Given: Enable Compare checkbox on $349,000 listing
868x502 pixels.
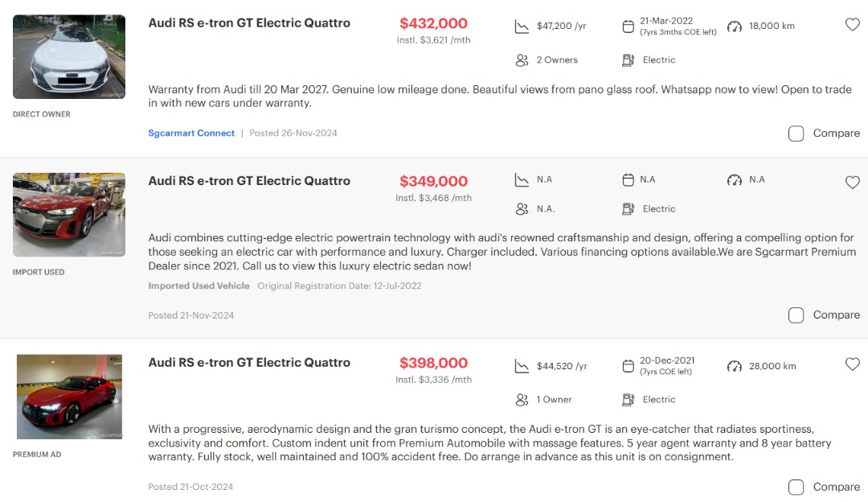Looking at the screenshot, I should click(796, 315).
